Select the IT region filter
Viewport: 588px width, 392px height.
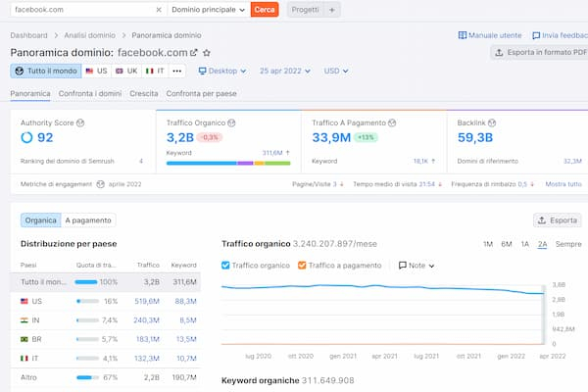pos(155,71)
